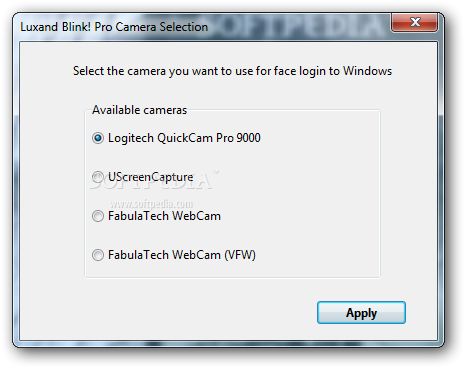Select the Logitech QuickCam Pro 9000 radio button

98,138
